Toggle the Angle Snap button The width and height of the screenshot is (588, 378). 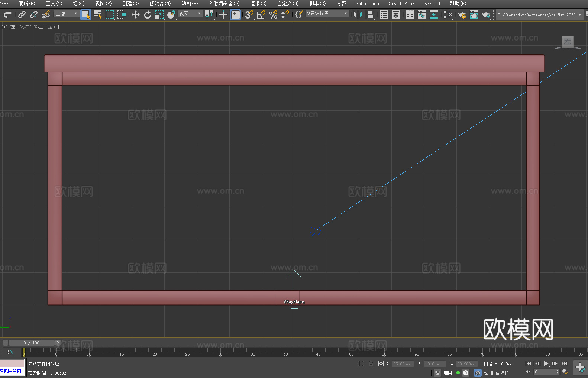pyautogui.click(x=261, y=14)
